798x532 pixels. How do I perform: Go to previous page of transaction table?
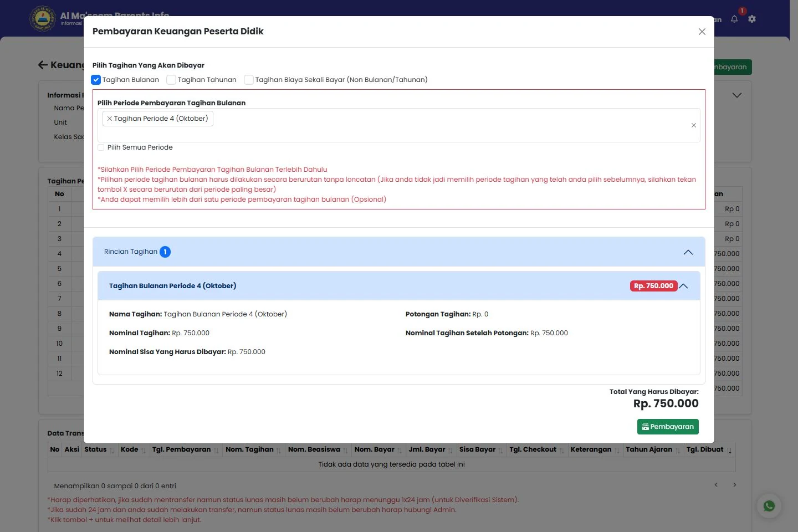(x=716, y=485)
